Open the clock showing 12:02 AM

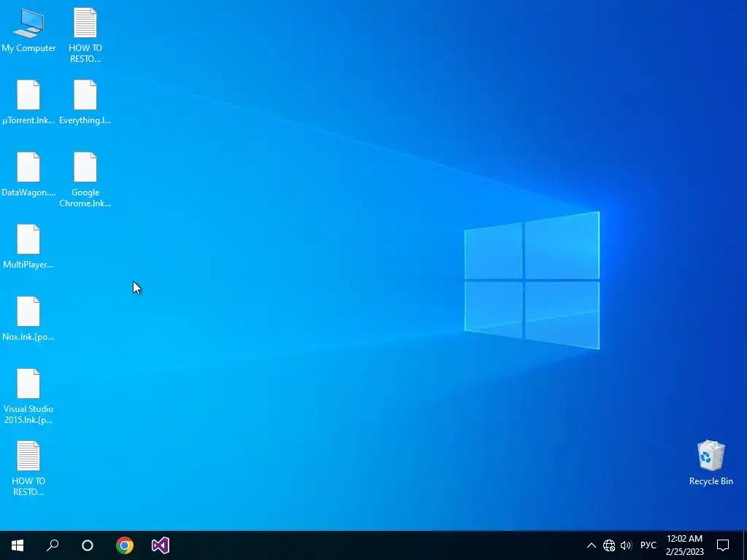coord(684,545)
